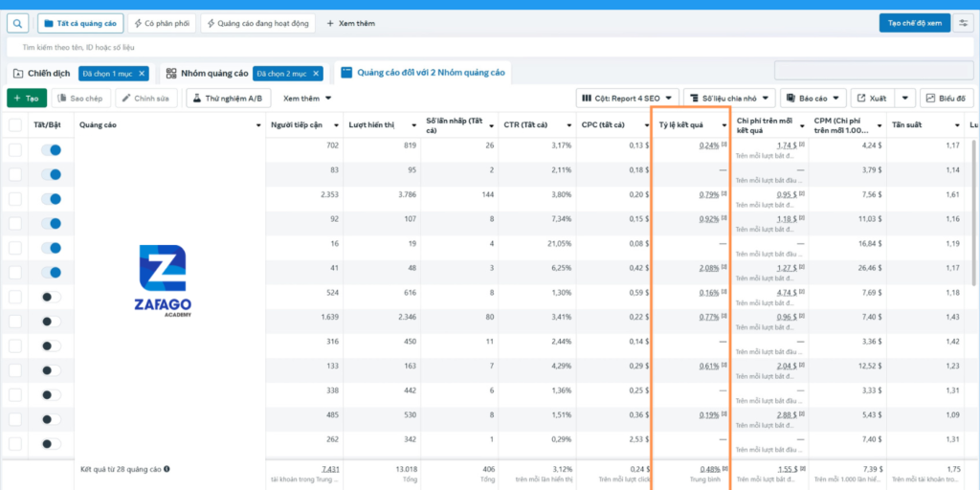Toggle off the ad with 83 reach
This screenshot has width=980, height=490.
click(52, 174)
